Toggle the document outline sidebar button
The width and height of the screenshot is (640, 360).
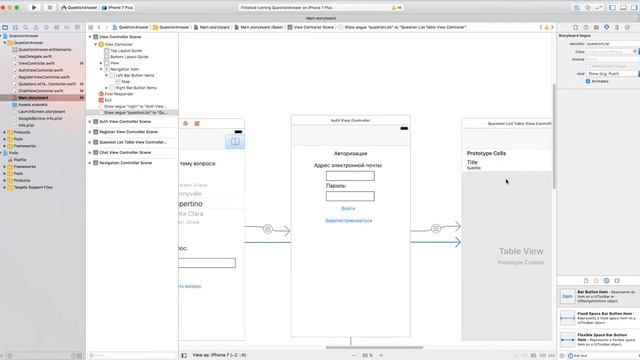coord(184,356)
